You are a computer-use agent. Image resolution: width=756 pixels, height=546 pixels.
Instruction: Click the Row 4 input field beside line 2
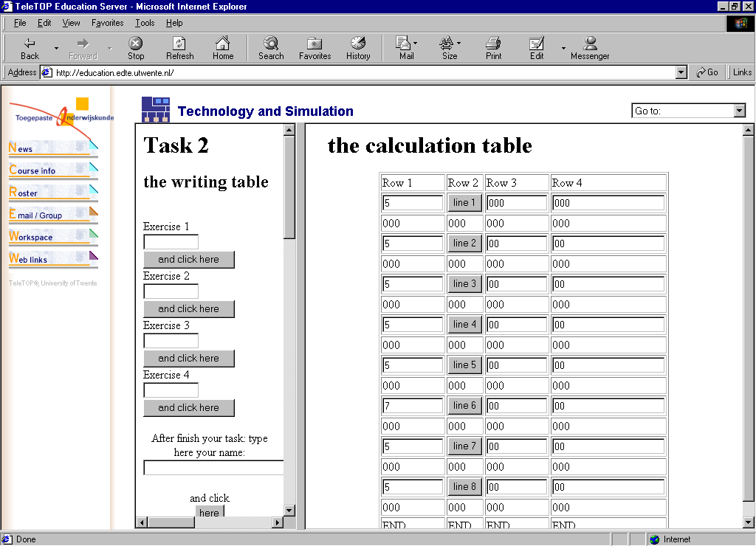tap(608, 243)
